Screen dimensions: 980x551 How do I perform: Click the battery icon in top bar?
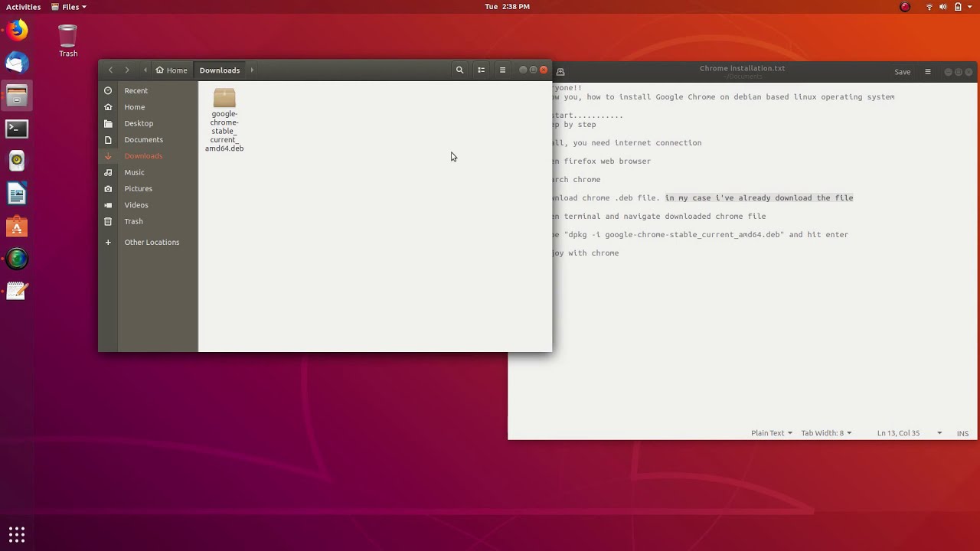click(x=958, y=7)
